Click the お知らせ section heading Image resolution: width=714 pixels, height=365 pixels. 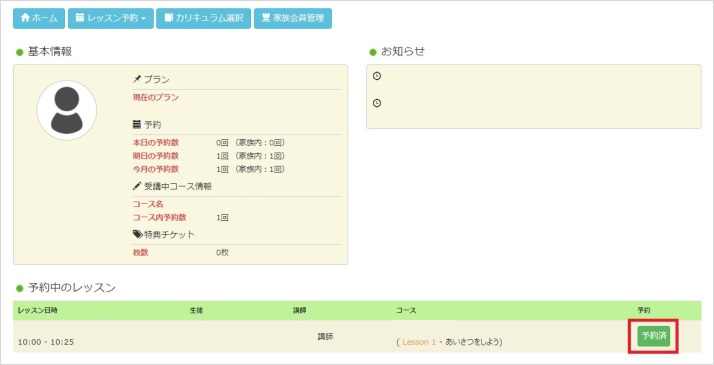pyautogui.click(x=403, y=52)
